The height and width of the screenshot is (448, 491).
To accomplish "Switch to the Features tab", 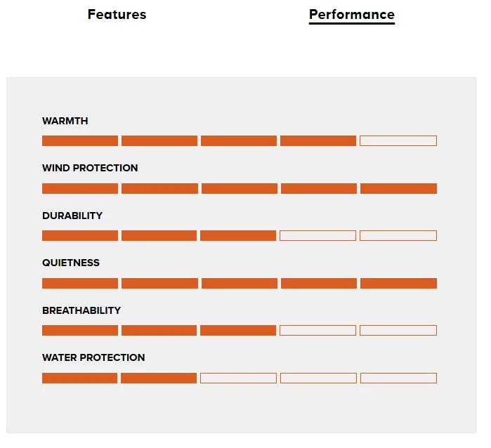I will [117, 15].
